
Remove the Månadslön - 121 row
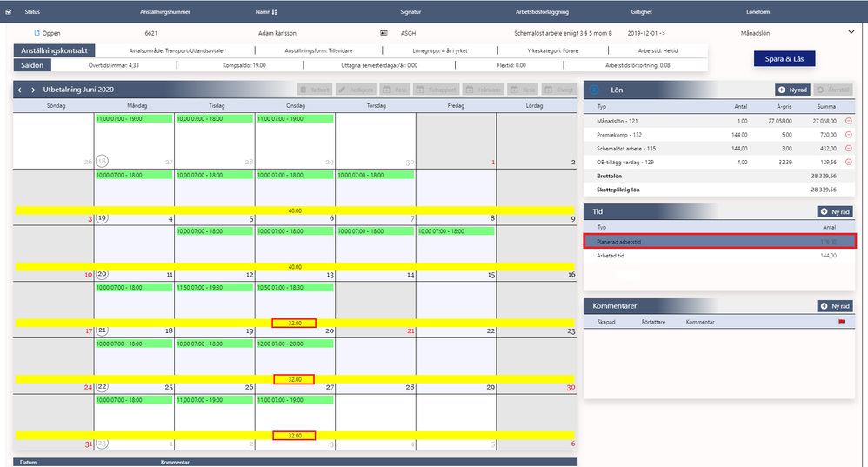pyautogui.click(x=849, y=121)
